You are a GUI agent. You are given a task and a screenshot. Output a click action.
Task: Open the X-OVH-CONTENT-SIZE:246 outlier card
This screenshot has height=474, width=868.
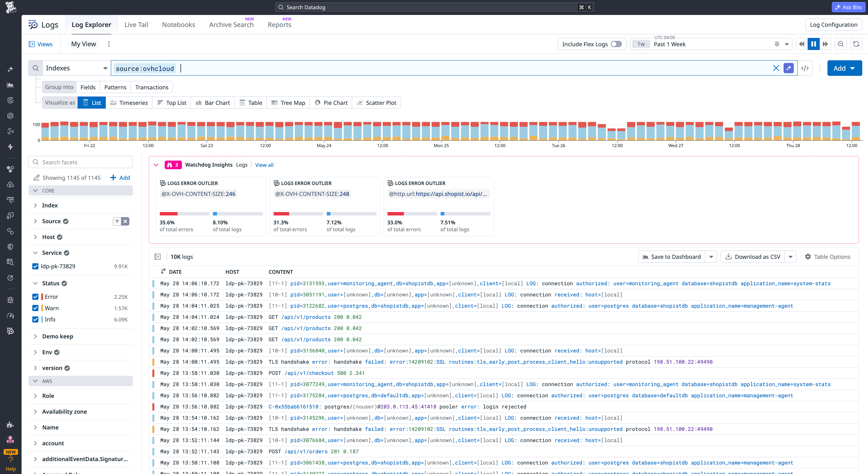point(211,207)
